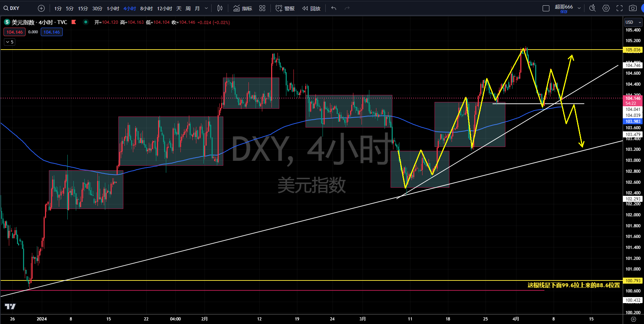Screen dimensions: 644x324
Task: Open the candlestick chart type selector
Action: pos(220,8)
